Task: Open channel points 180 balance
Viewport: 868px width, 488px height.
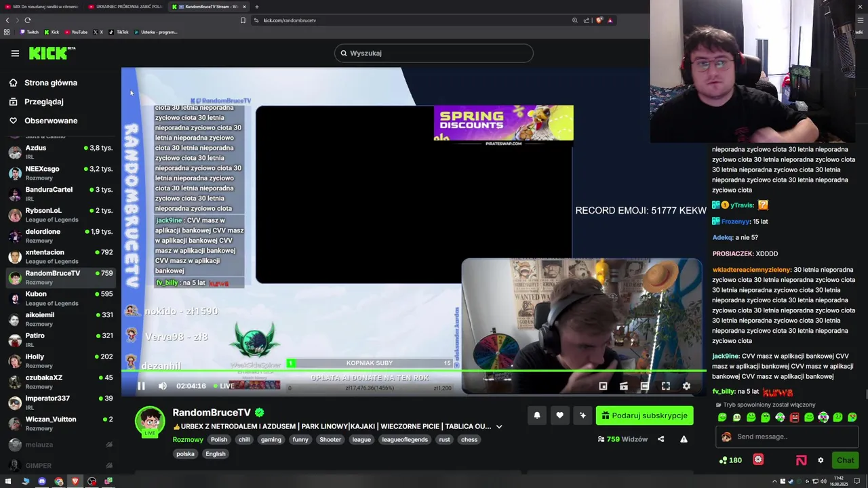Action: point(730,460)
